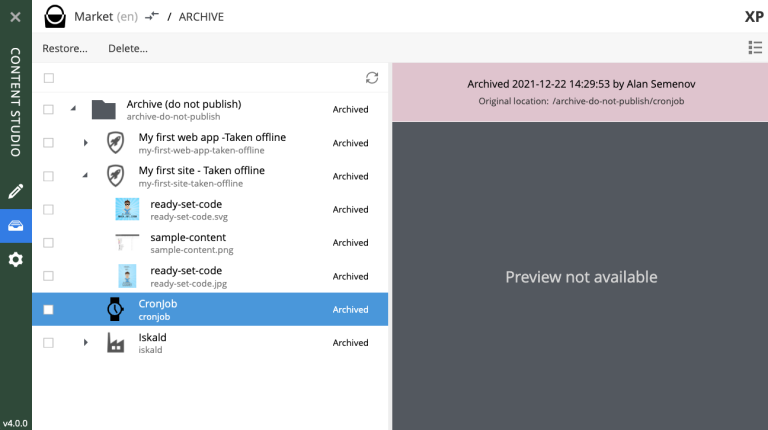The height and width of the screenshot is (430, 768).
Task: Click the Market project logo icon
Action: pos(56,16)
